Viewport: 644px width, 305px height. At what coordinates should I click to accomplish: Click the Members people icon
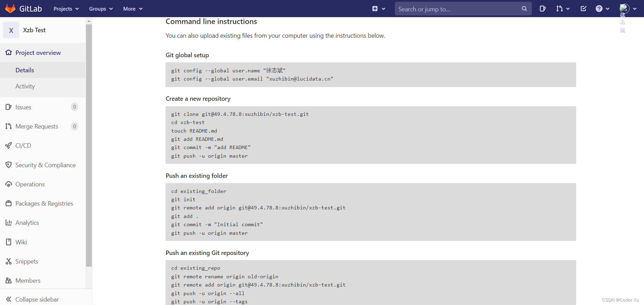(9, 280)
